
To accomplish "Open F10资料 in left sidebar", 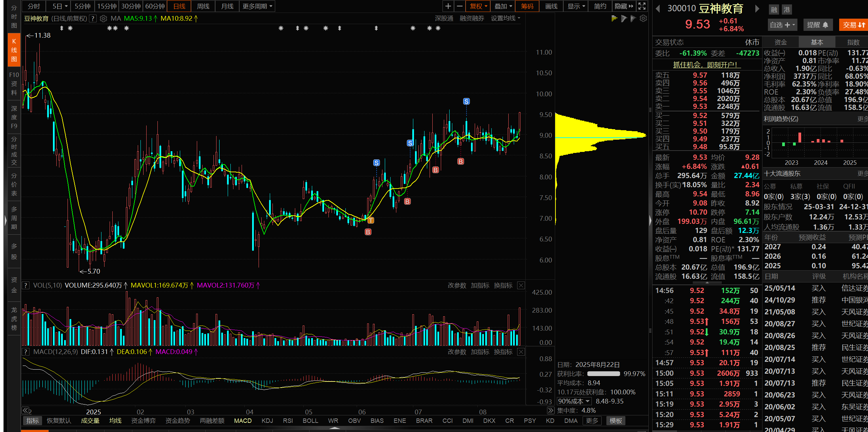I will point(14,83).
